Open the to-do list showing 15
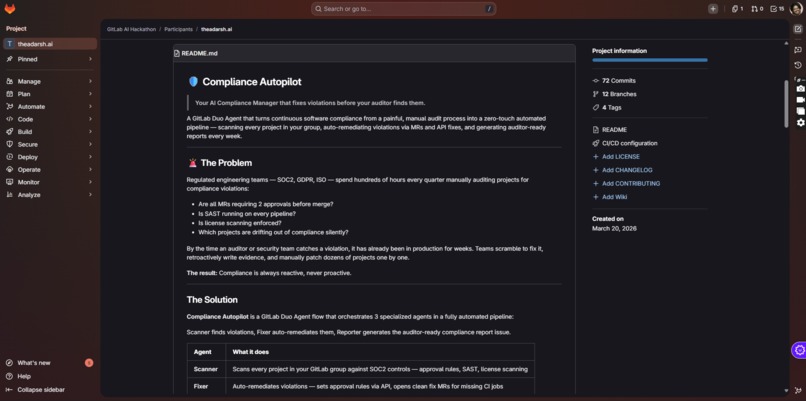806x401 pixels. [777, 9]
